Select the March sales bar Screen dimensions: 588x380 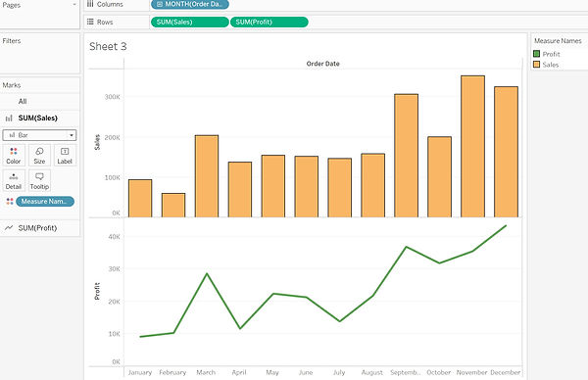coord(207,176)
